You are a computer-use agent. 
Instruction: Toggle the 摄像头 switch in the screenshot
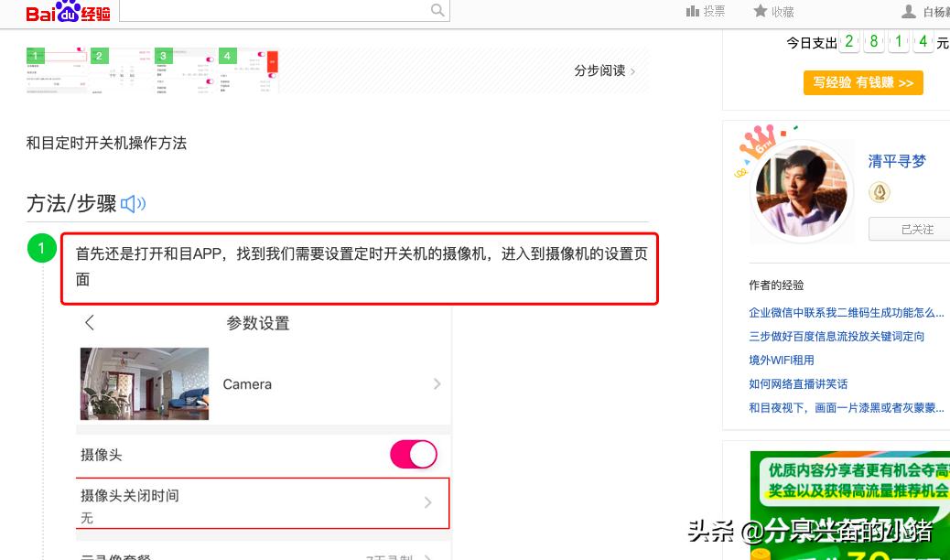pos(413,454)
